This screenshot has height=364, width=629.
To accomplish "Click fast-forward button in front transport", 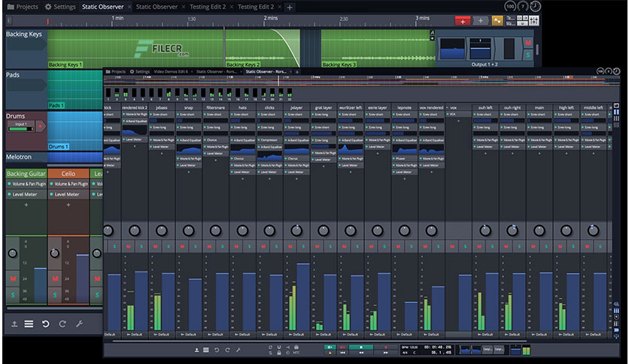I will [385, 353].
